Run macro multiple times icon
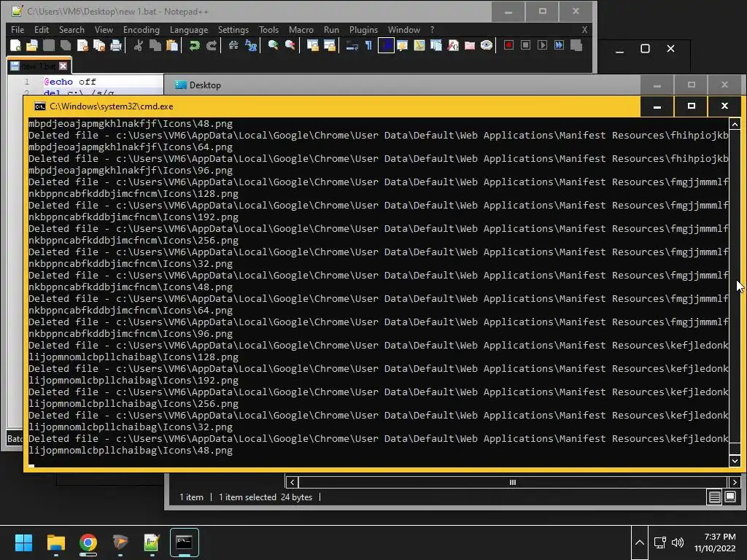 click(560, 45)
